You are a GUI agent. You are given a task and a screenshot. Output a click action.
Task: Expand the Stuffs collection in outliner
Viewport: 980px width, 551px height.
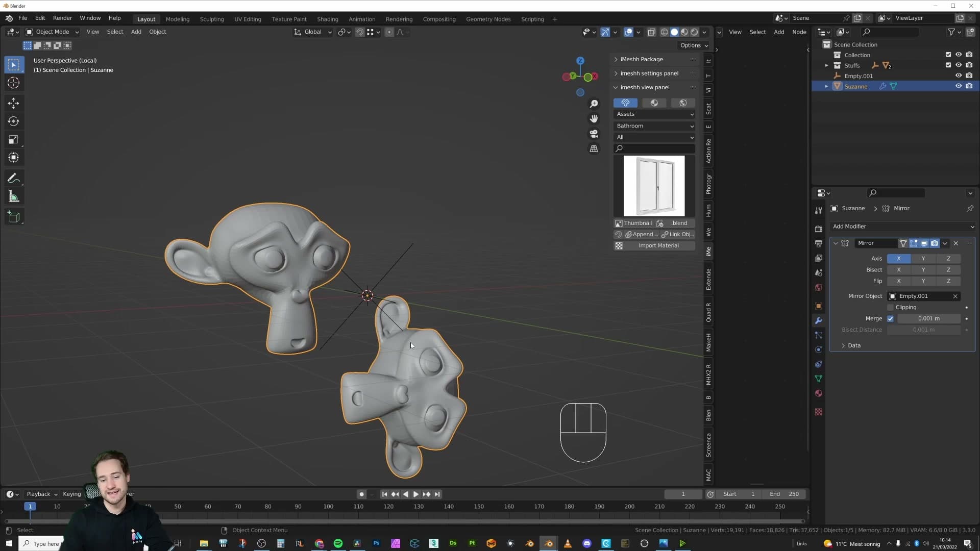(826, 65)
